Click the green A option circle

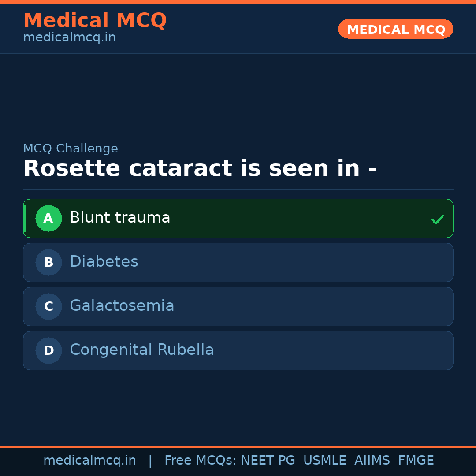48,218
